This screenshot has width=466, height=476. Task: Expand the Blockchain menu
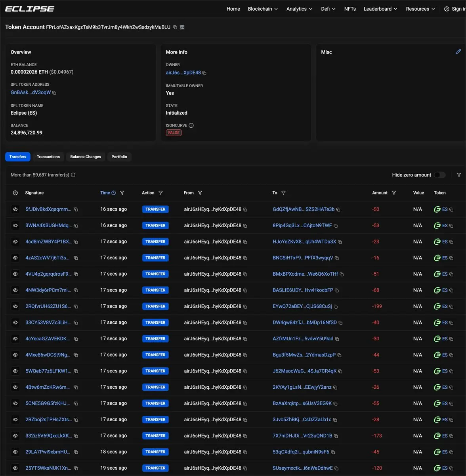coord(263,9)
